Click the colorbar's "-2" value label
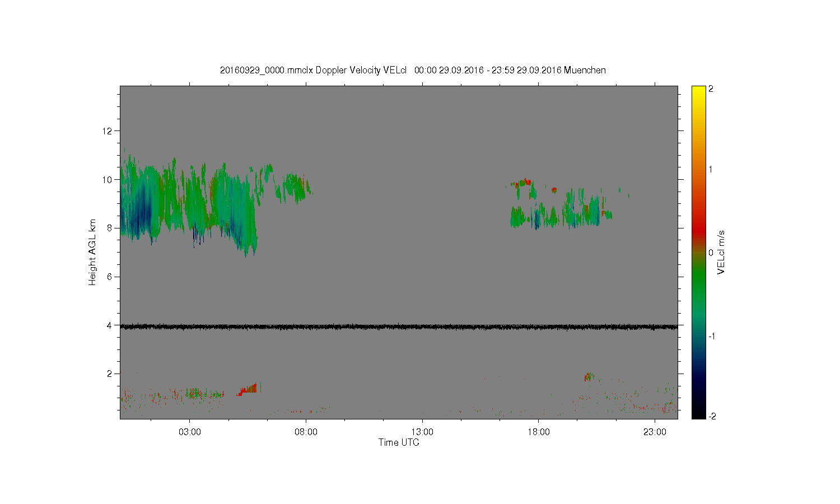Image resolution: width=840 pixels, height=504 pixels. point(712,417)
